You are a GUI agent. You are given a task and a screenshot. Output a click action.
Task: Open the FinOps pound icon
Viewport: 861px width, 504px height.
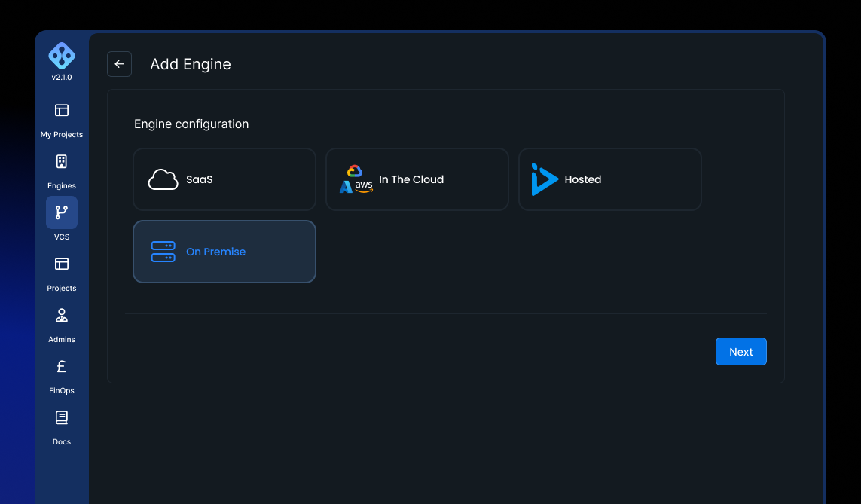pos(62,366)
